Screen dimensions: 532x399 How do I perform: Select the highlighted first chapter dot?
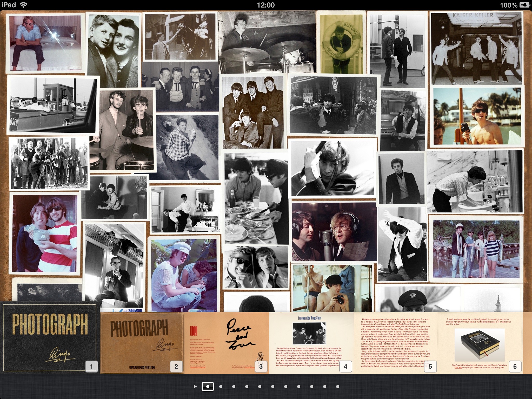click(208, 387)
